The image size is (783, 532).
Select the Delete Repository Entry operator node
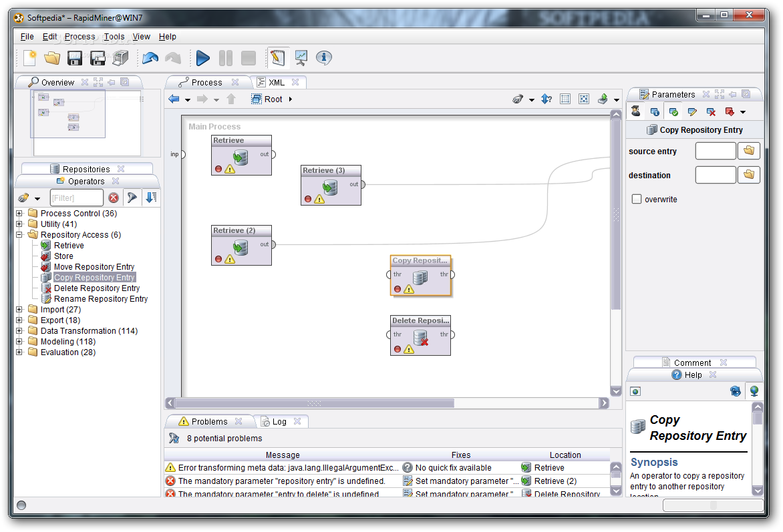tap(420, 335)
